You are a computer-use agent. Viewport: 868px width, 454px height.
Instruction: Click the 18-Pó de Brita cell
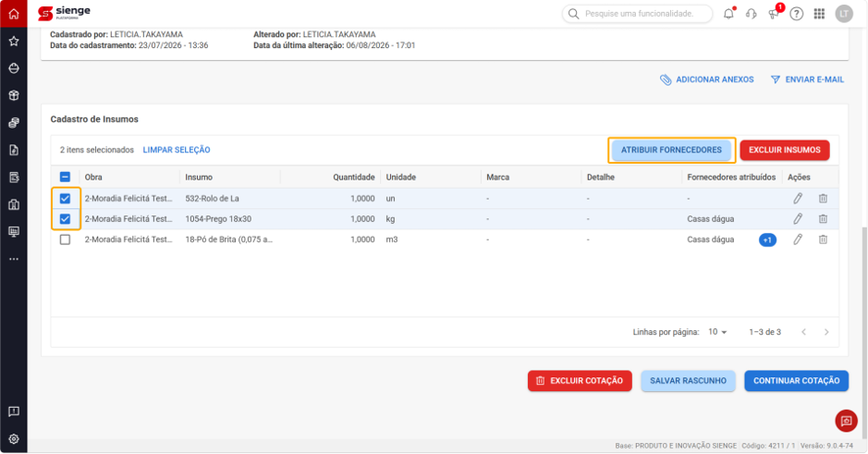point(228,239)
